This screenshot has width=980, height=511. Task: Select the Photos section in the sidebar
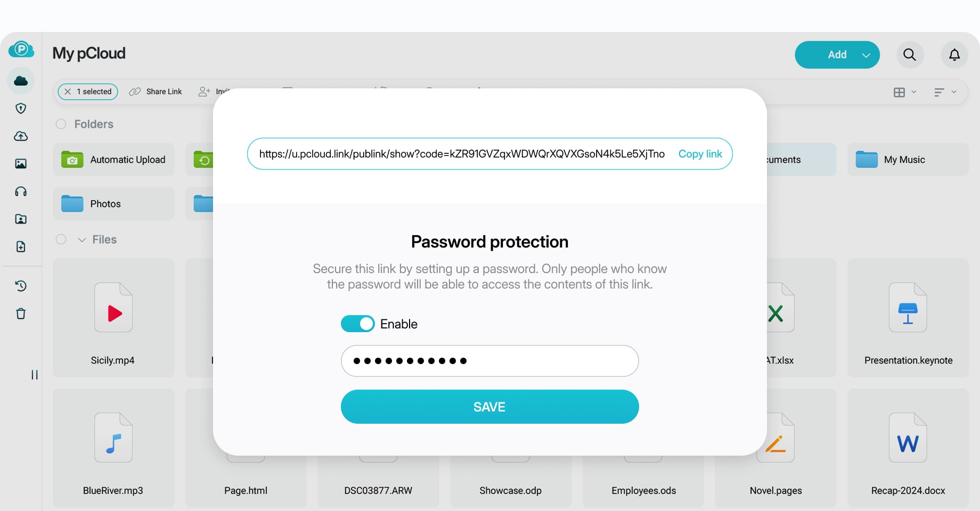tap(21, 163)
